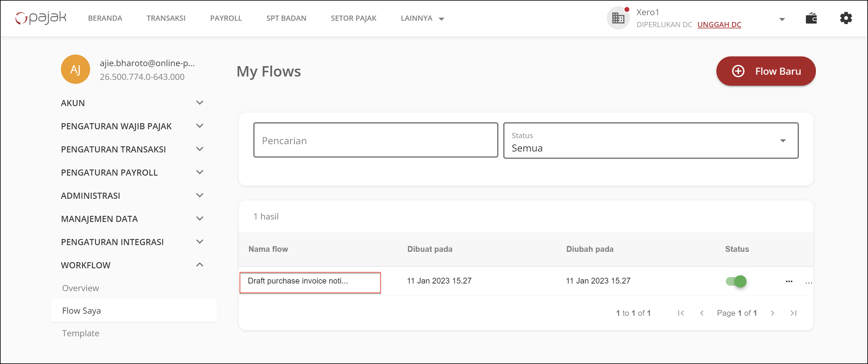Click the UNGGAH DC link
Viewport: 868px width, 364px height.
(719, 25)
